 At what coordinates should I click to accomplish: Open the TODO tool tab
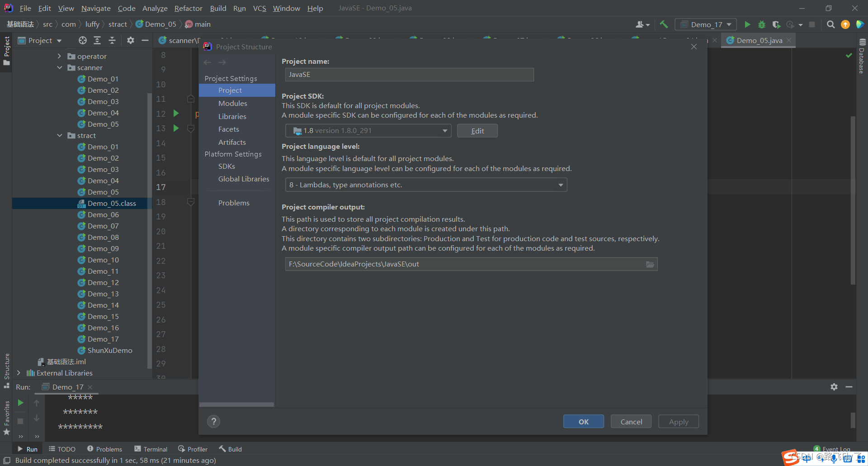tap(62, 449)
